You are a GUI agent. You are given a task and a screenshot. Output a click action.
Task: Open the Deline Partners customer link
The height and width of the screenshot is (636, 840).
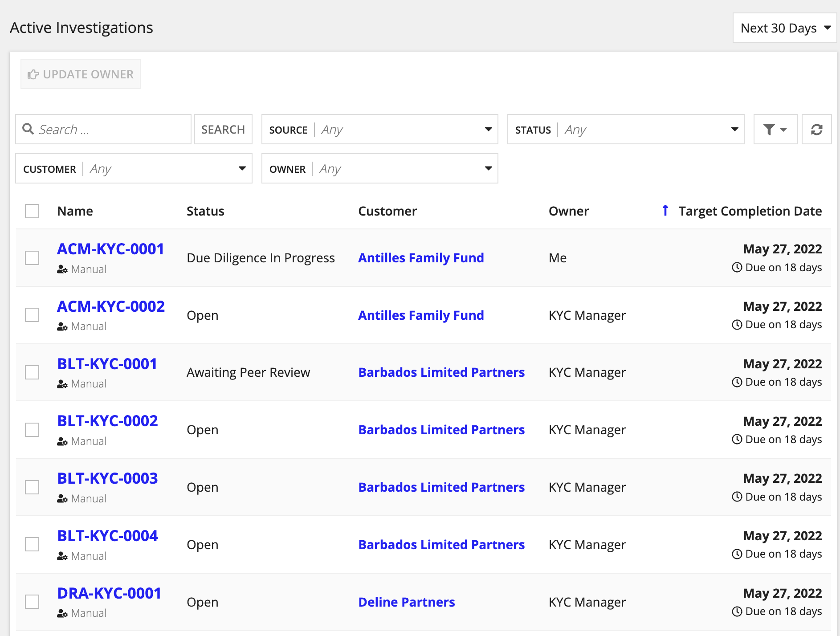[407, 602]
